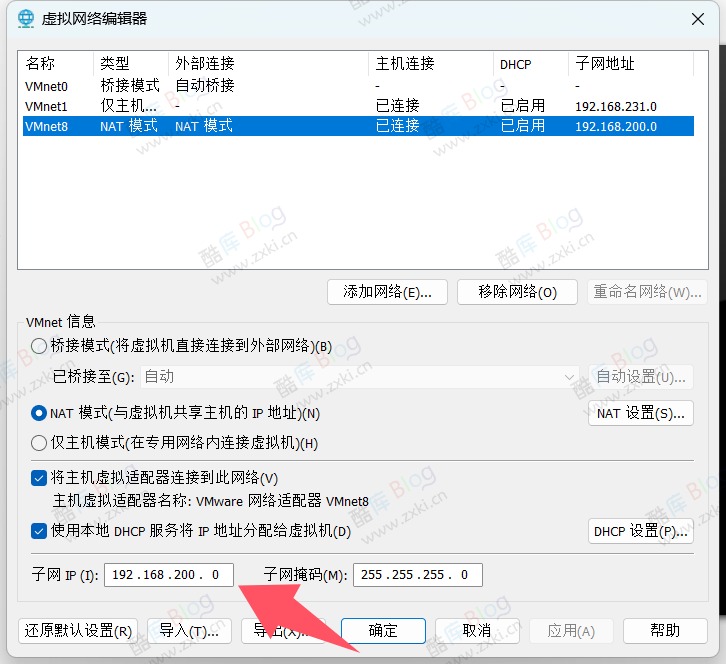Click 已启用 DHCP cell in VMnet1 row
Viewport: 726px width, 664px height.
(523, 106)
